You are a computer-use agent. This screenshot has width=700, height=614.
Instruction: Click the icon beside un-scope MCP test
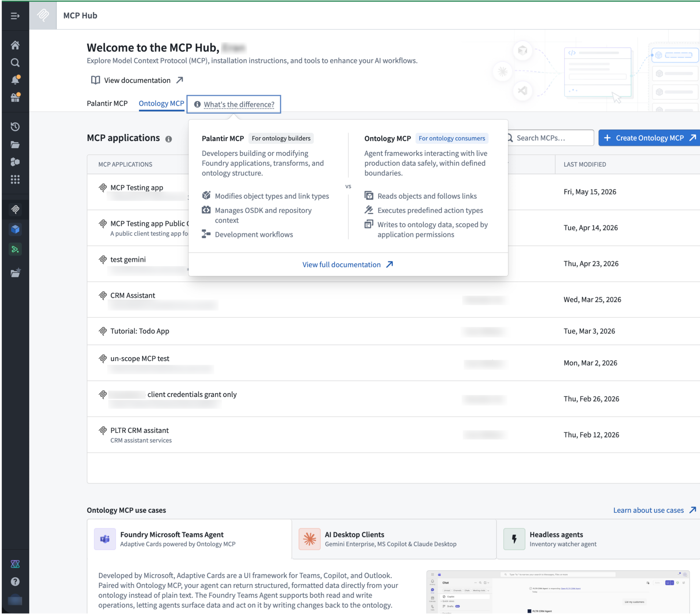103,358
